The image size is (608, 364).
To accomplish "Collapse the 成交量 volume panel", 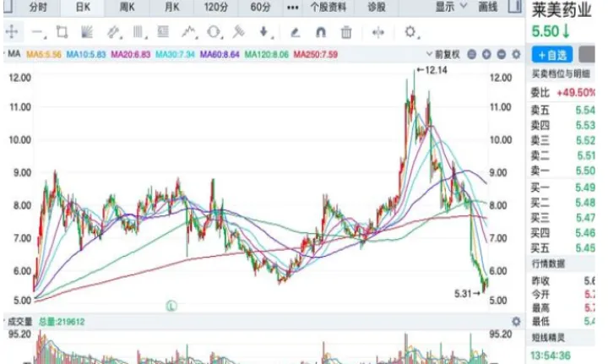I will (4, 323).
